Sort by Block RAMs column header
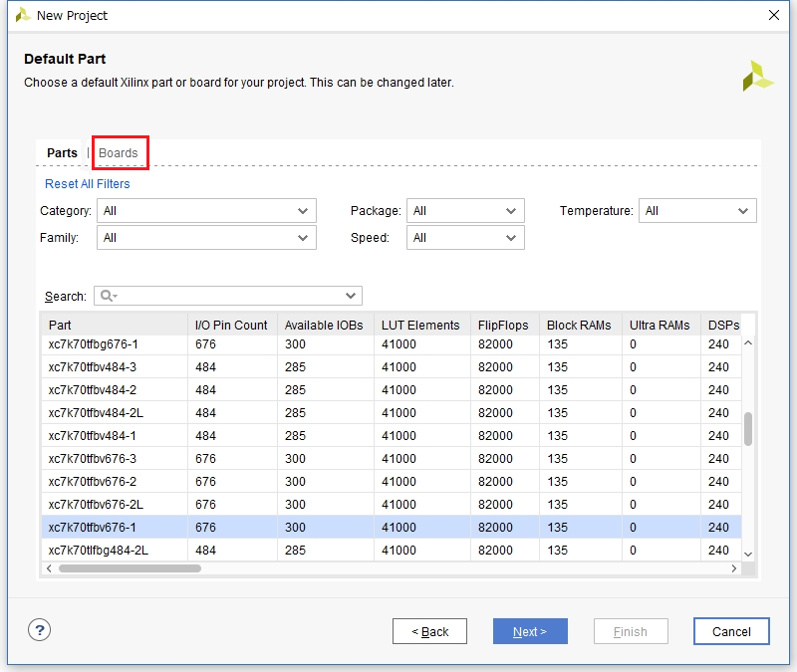 (581, 326)
